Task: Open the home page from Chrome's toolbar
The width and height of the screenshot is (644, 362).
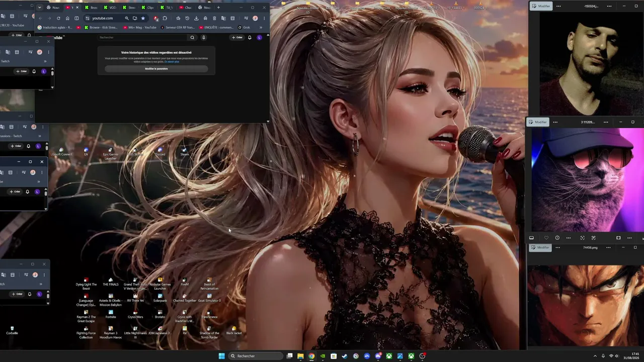Action: coord(67,18)
